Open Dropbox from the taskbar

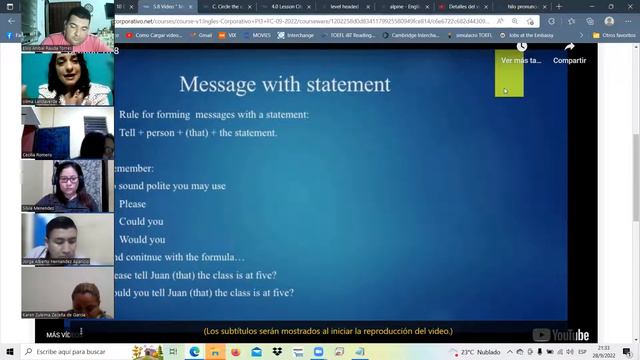click(x=278, y=351)
